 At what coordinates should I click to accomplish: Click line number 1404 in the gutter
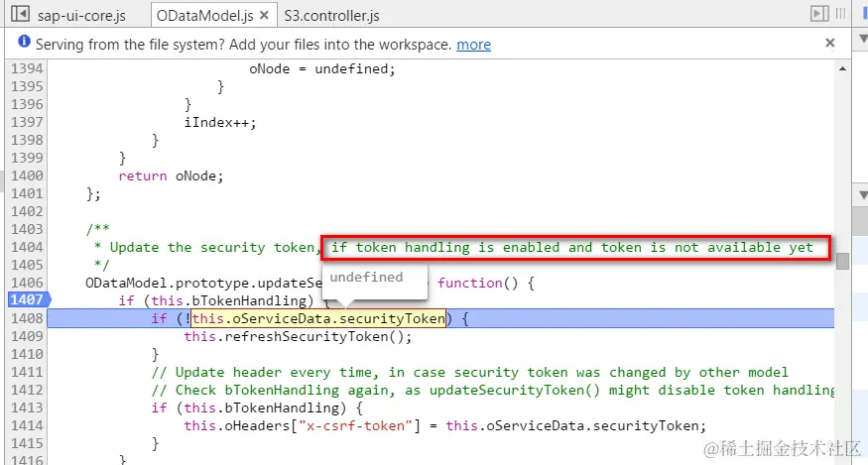27,247
